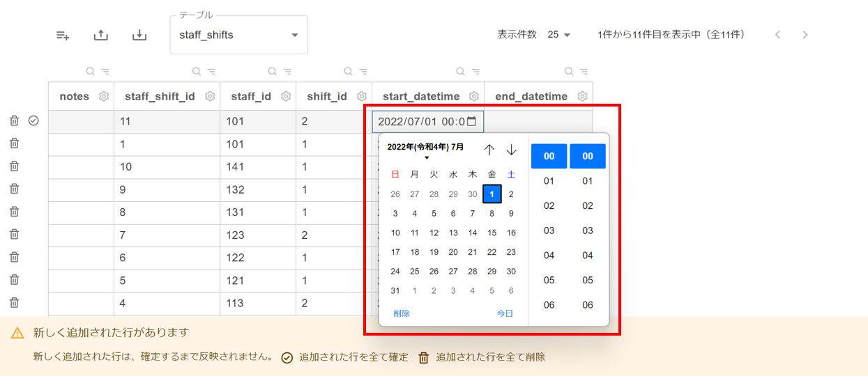Go to the previous page arrow
The image size is (868, 376).
point(778,35)
